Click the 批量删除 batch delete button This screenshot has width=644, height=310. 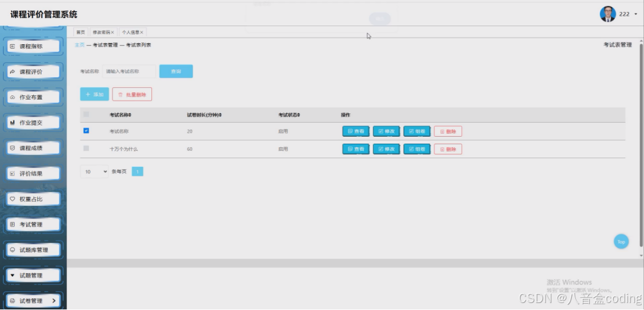pos(132,94)
